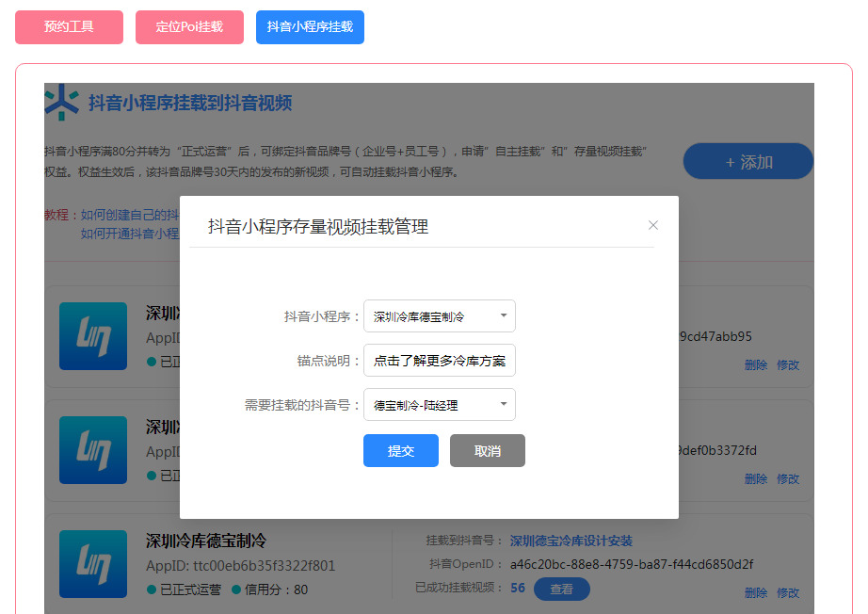Click 已正式运营 status in the third card

tap(185, 590)
